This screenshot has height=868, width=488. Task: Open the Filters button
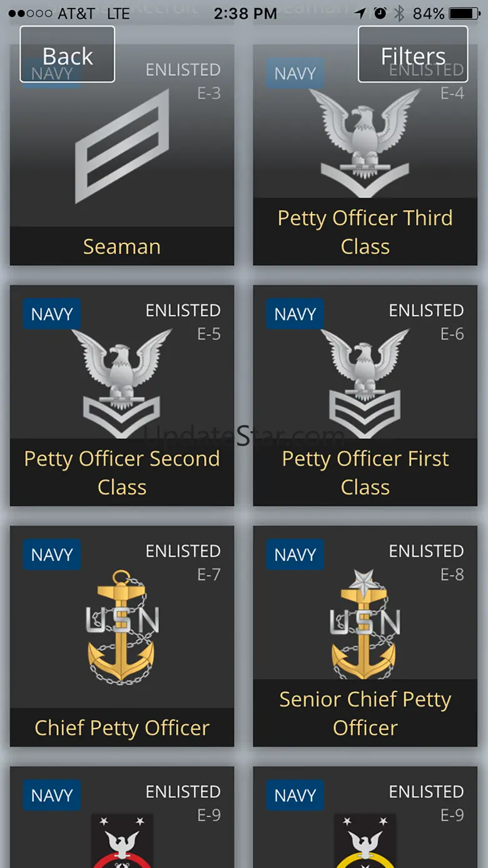[x=413, y=55]
